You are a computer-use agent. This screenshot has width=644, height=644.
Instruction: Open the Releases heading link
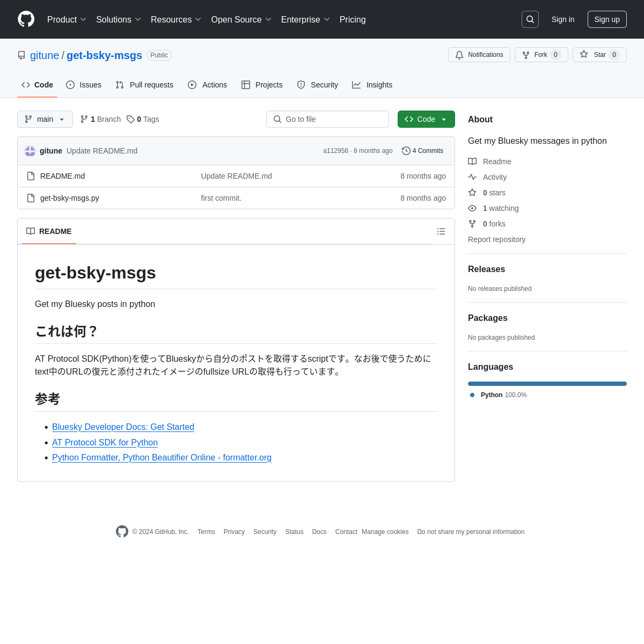[486, 269]
